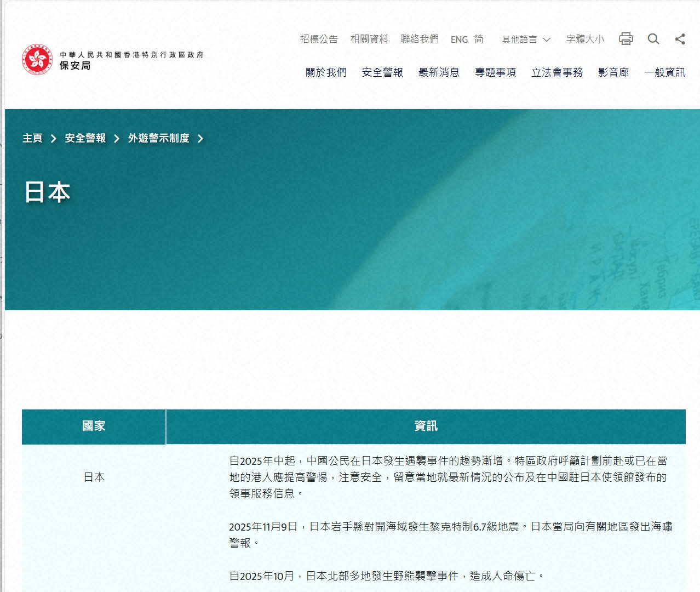Click the Hong Kong bauhinia flower icon
The width and height of the screenshot is (700, 592).
(37, 58)
